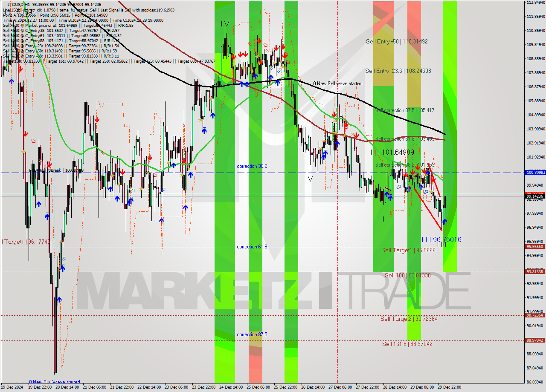Viewport: 546px width, 392px height.
Task: Click the 106.87940 price scale value
Action: point(536,86)
